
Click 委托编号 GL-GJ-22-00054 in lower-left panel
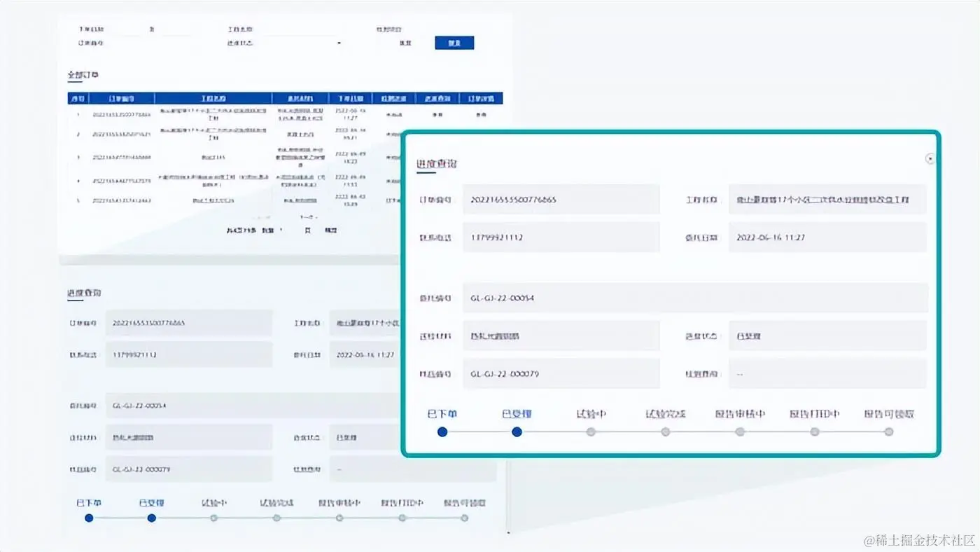253,406
